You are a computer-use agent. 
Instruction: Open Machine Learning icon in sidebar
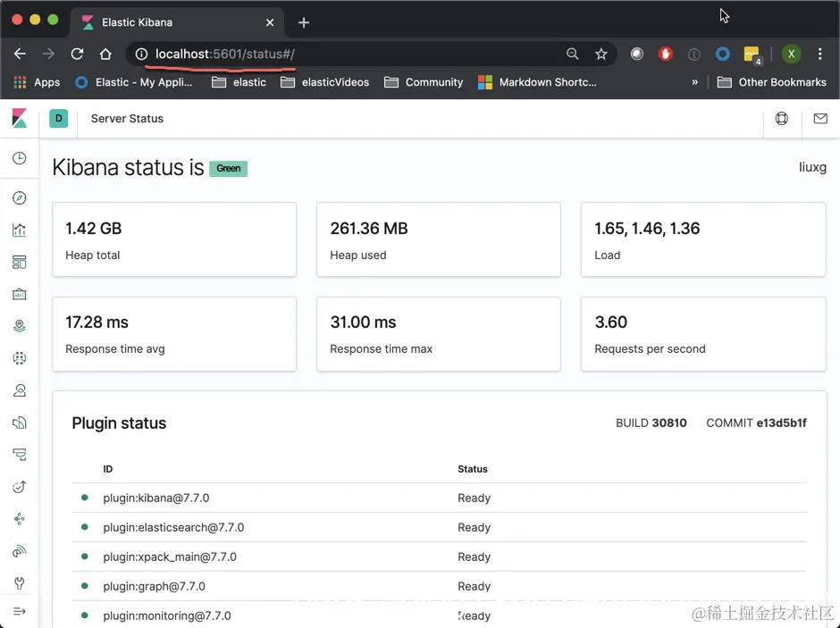[x=20, y=358]
